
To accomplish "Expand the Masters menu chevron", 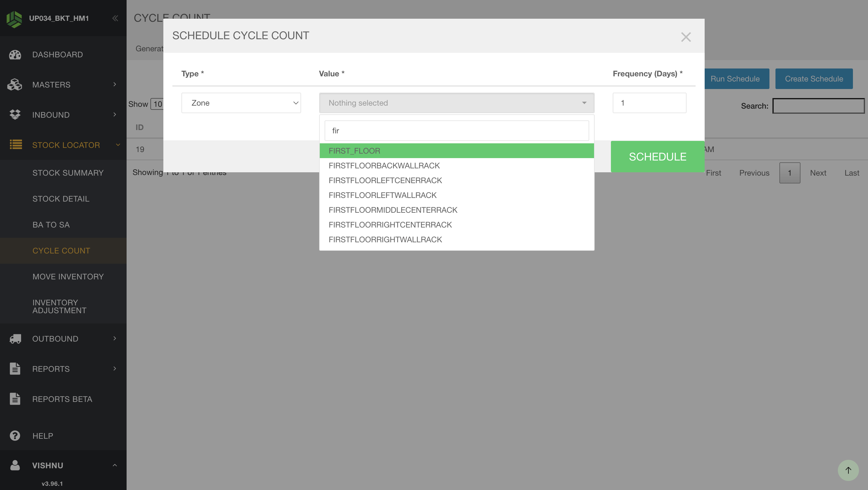I will tap(115, 84).
